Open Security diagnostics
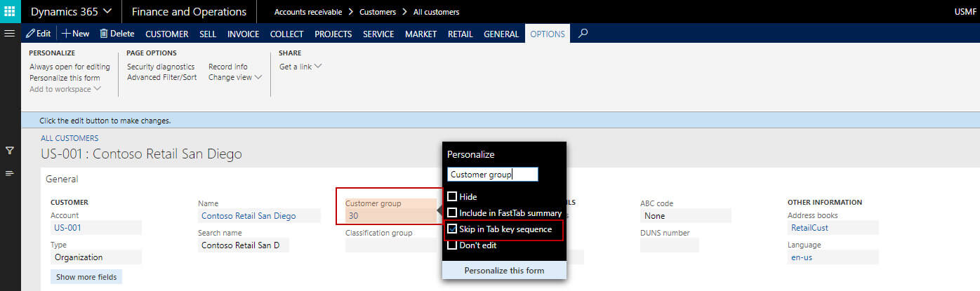 (161, 67)
